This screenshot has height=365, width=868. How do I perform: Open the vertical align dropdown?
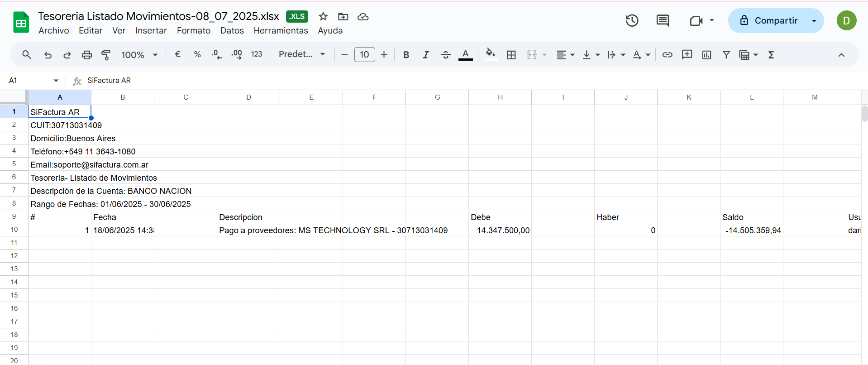[591, 55]
